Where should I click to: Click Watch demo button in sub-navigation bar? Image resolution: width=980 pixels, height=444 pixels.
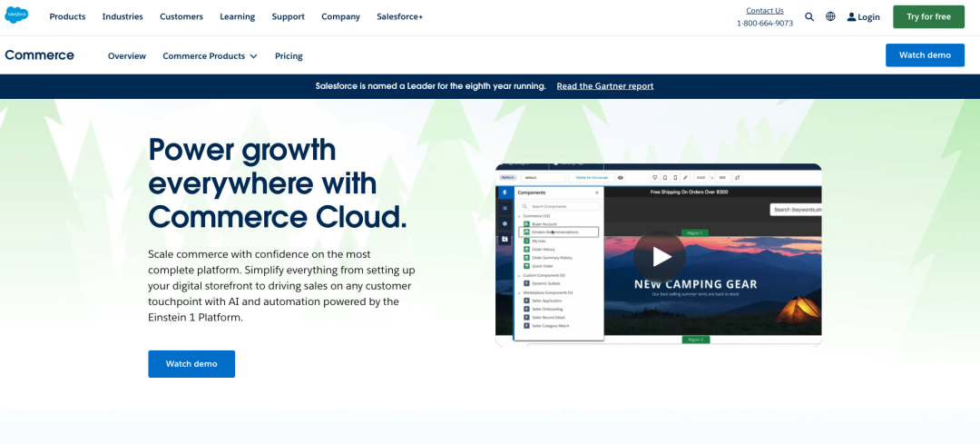(x=925, y=55)
